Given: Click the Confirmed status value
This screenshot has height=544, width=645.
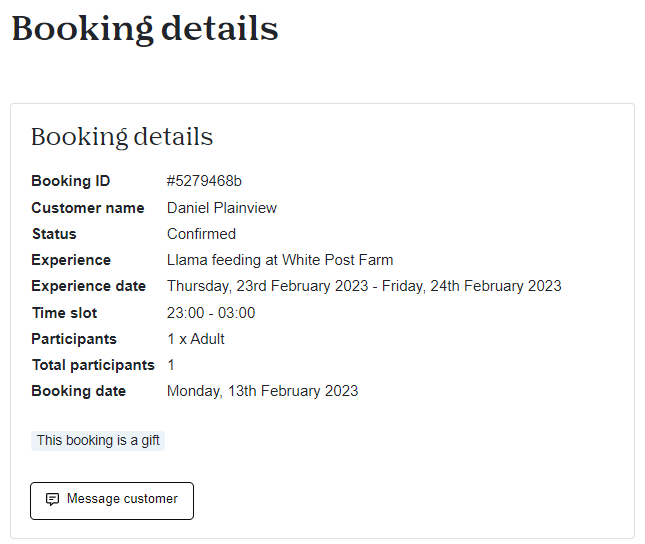Looking at the screenshot, I should [201, 234].
